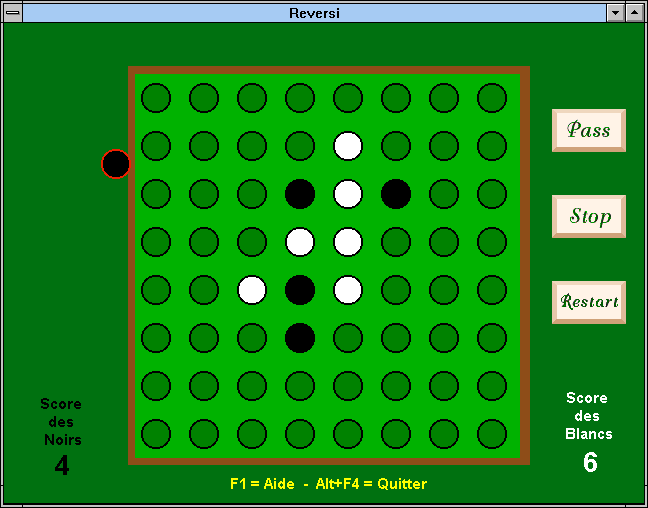
Task: Click the leftmost white piece on the board
Action: point(252,290)
